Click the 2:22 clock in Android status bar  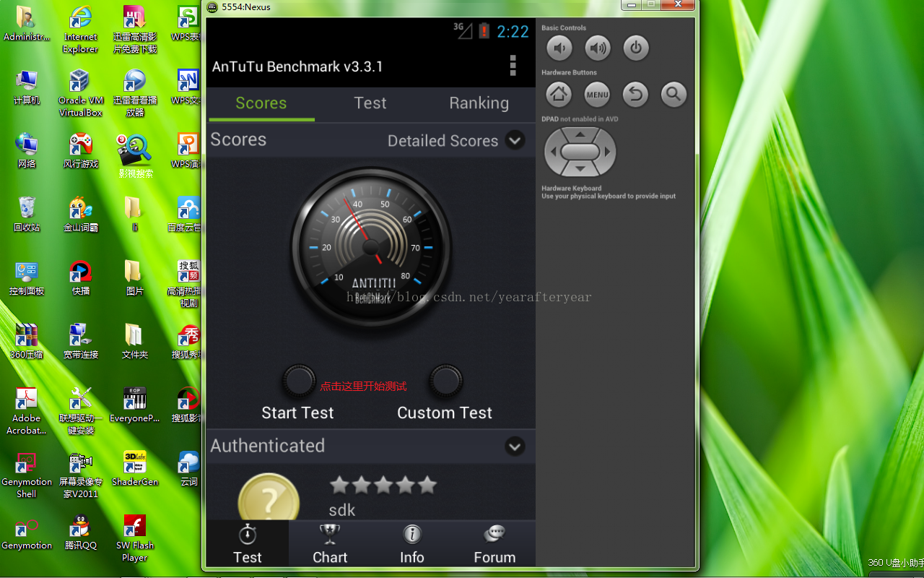click(513, 31)
